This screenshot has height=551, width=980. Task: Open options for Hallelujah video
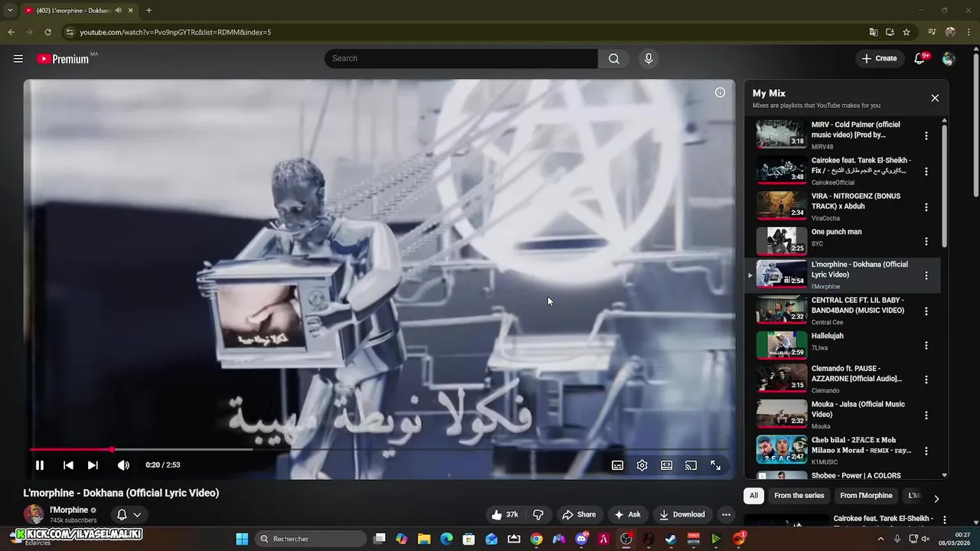point(926,345)
